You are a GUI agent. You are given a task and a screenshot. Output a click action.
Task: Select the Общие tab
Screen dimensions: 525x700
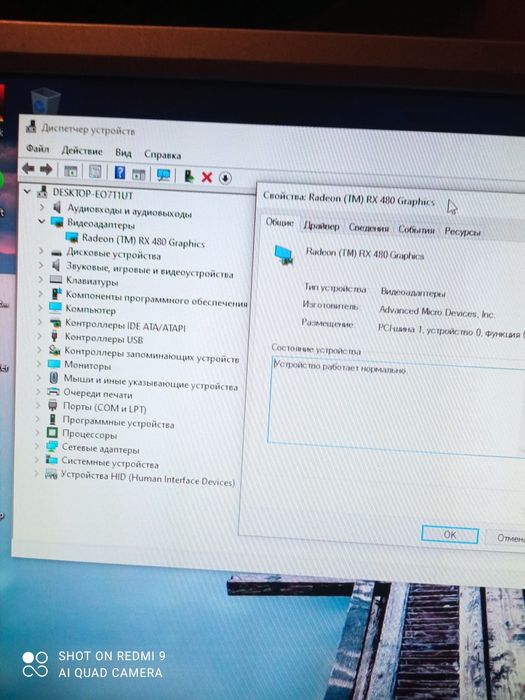pyautogui.click(x=280, y=222)
